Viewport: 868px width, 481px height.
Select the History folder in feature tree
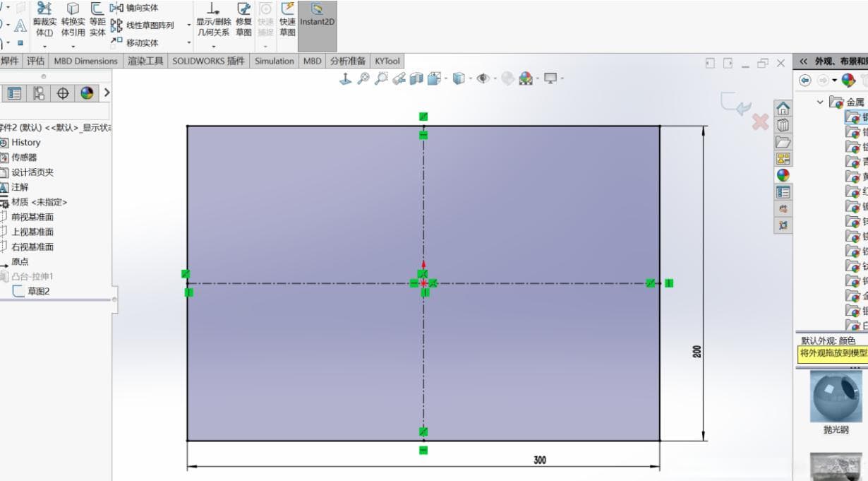tap(20, 143)
